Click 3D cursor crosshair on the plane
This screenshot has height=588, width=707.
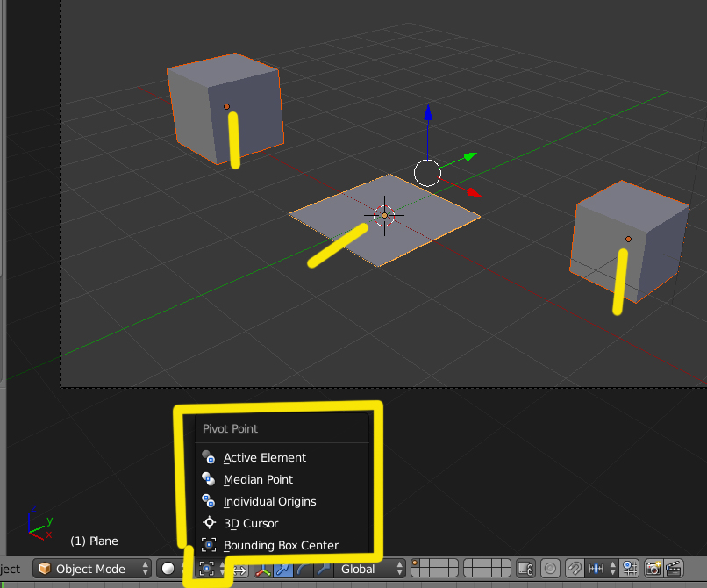click(384, 216)
